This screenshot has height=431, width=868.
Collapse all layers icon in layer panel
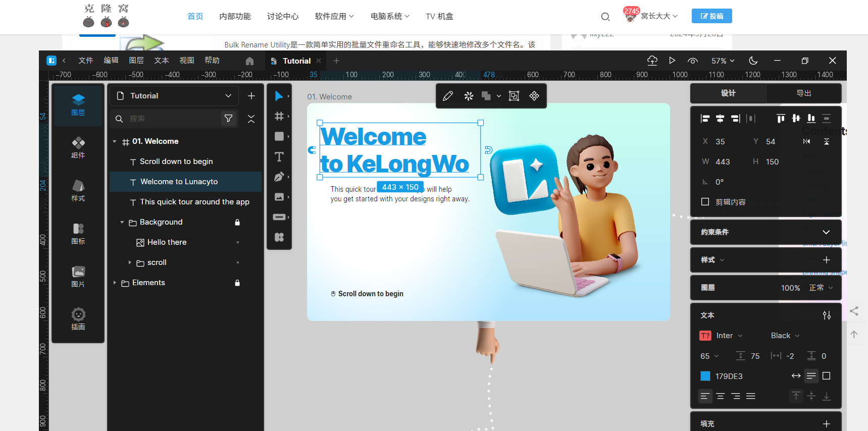tap(251, 119)
